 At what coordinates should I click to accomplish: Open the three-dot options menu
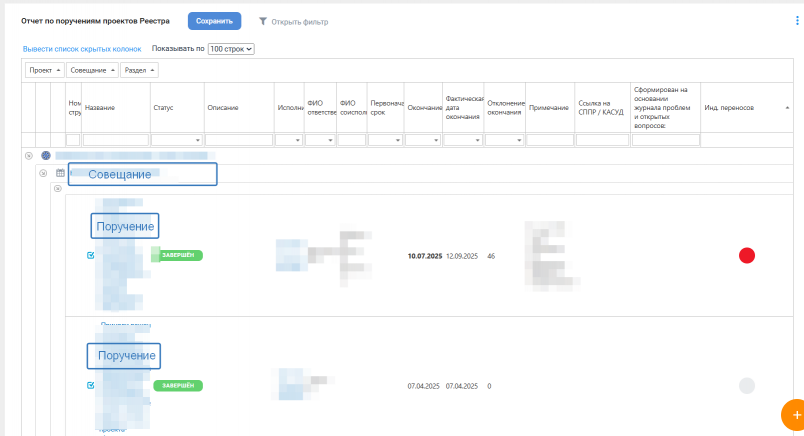click(x=795, y=21)
